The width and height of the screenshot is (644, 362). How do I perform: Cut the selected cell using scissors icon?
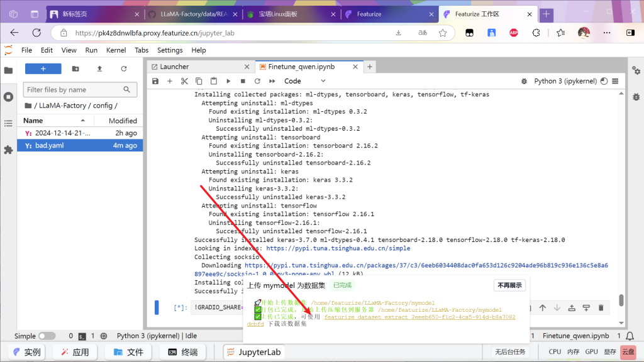184,81
